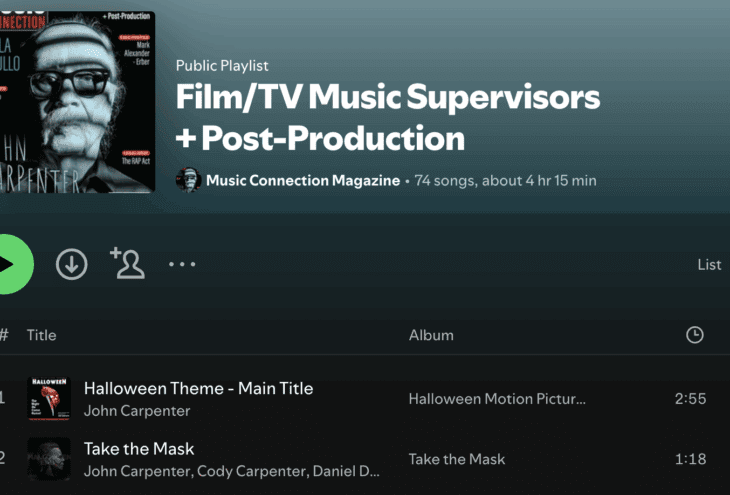Sort by the Title column header
The height and width of the screenshot is (495, 730).
click(x=41, y=335)
